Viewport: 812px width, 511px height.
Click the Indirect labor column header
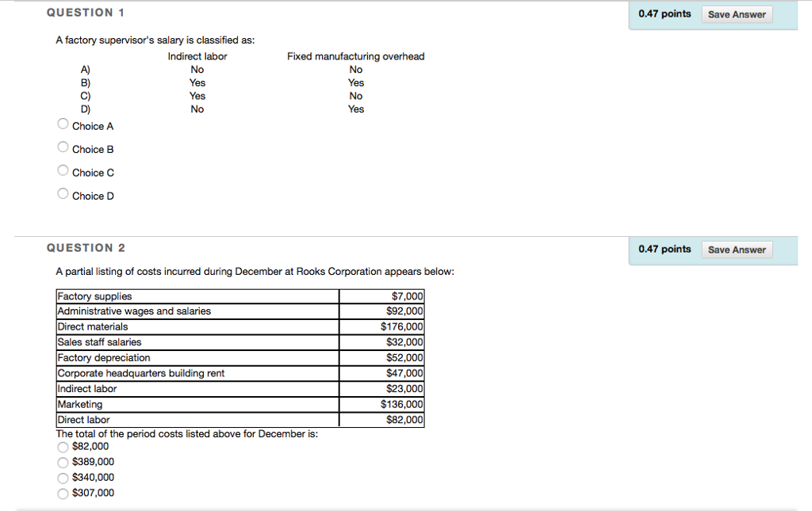(x=196, y=56)
